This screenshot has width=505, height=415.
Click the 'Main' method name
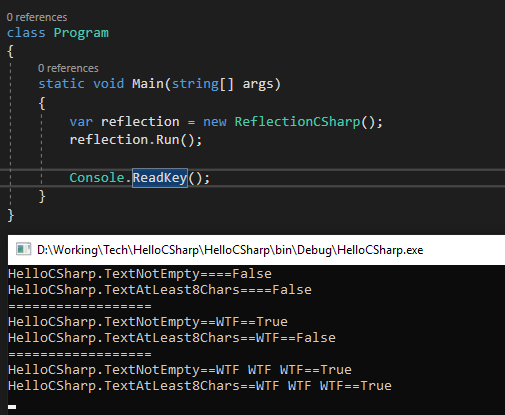tap(148, 84)
